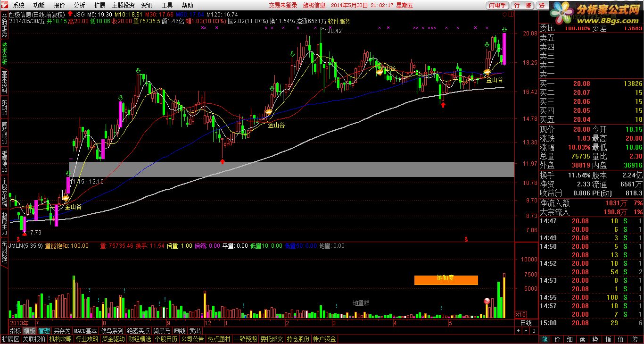Select the 价 tab in the quote panel
The width and height of the screenshot is (644, 344).
tap(558, 339)
